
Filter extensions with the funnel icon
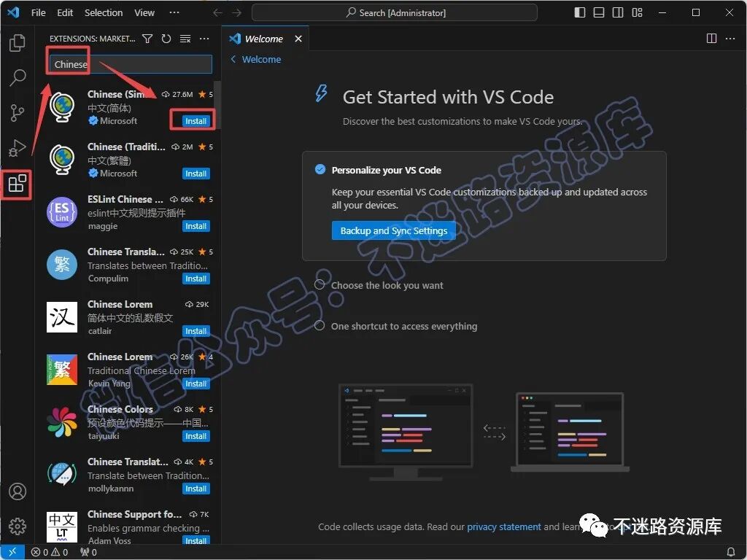[147, 39]
